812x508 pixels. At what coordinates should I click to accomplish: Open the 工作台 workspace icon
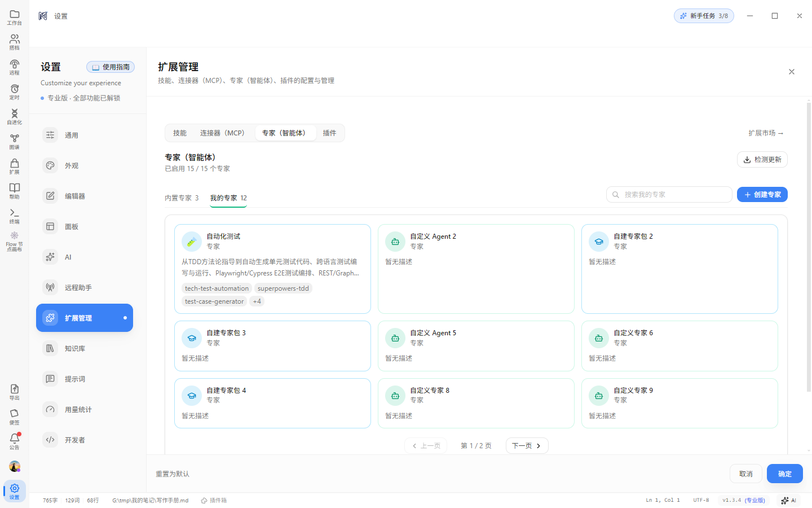point(15,17)
